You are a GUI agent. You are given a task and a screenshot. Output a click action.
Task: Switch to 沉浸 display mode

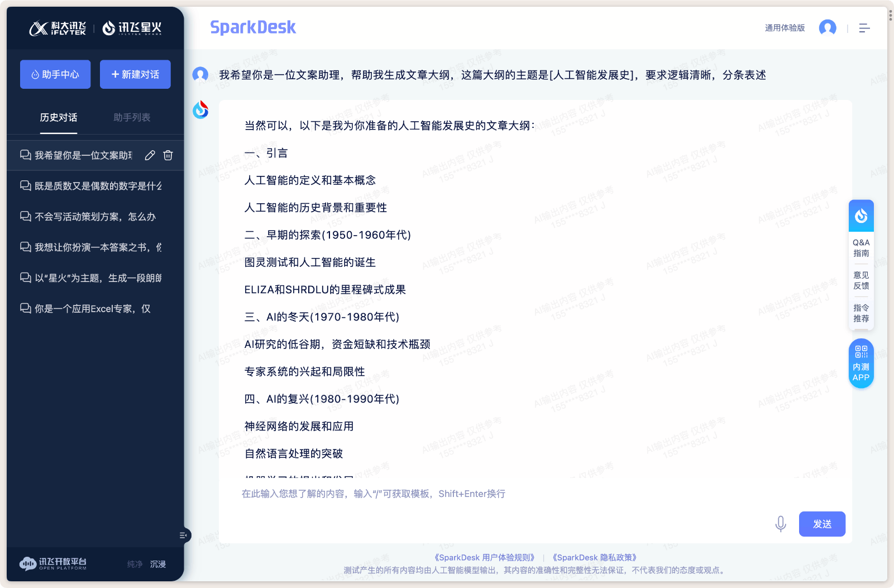[x=158, y=564]
